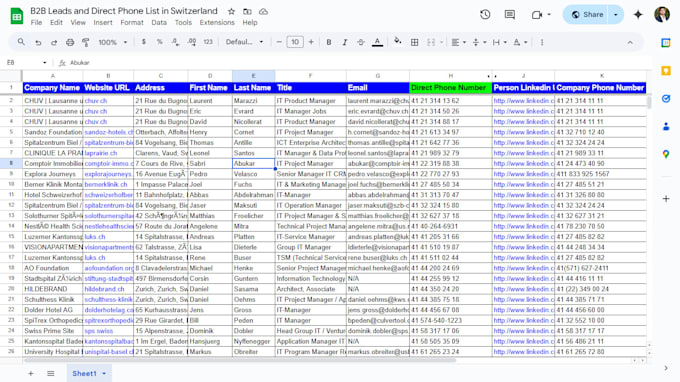Increase decimal places
This screenshot has width=680, height=382.
coord(192,42)
